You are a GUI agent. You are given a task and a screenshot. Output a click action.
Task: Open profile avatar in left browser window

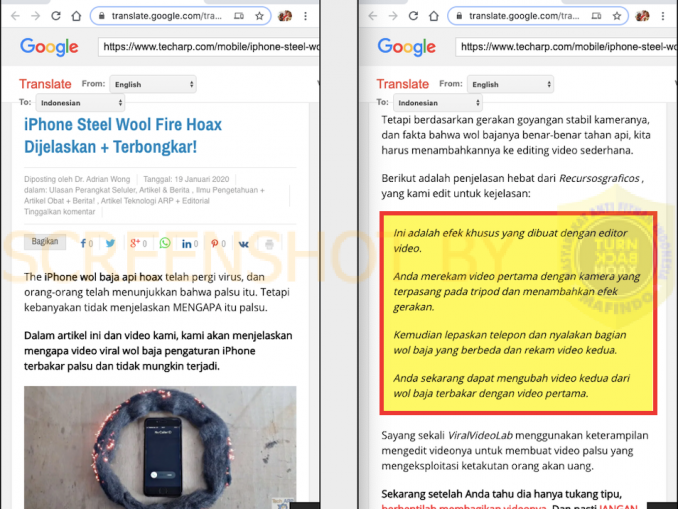point(285,16)
